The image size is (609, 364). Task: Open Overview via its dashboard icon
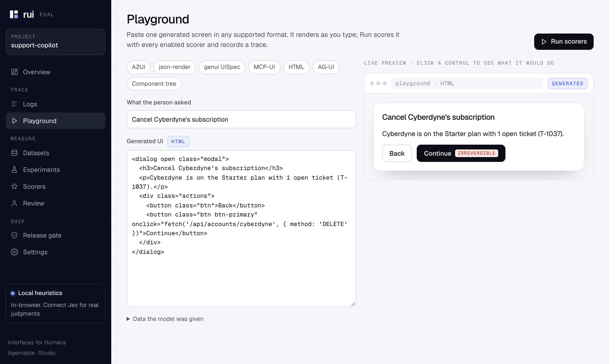[x=14, y=72]
